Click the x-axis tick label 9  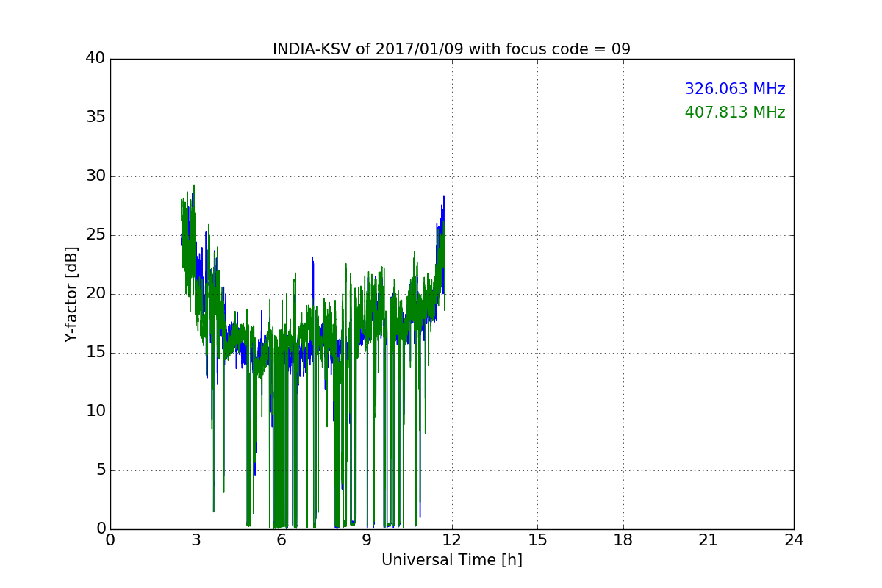(367, 539)
